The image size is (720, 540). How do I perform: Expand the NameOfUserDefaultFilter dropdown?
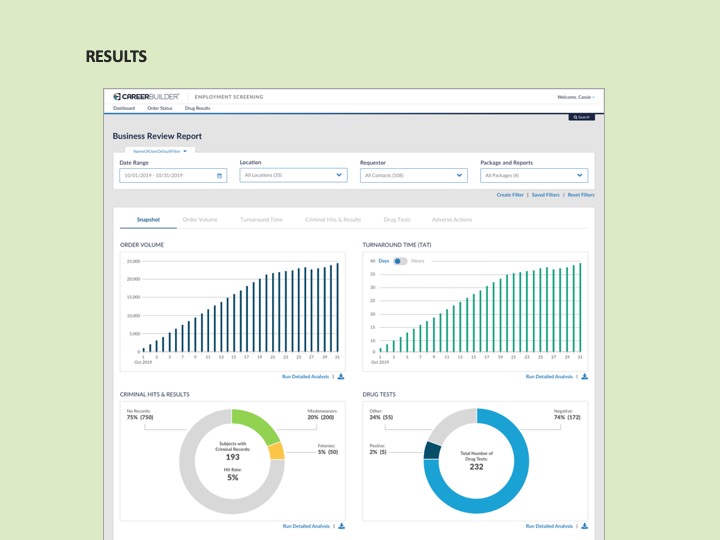coord(160,151)
